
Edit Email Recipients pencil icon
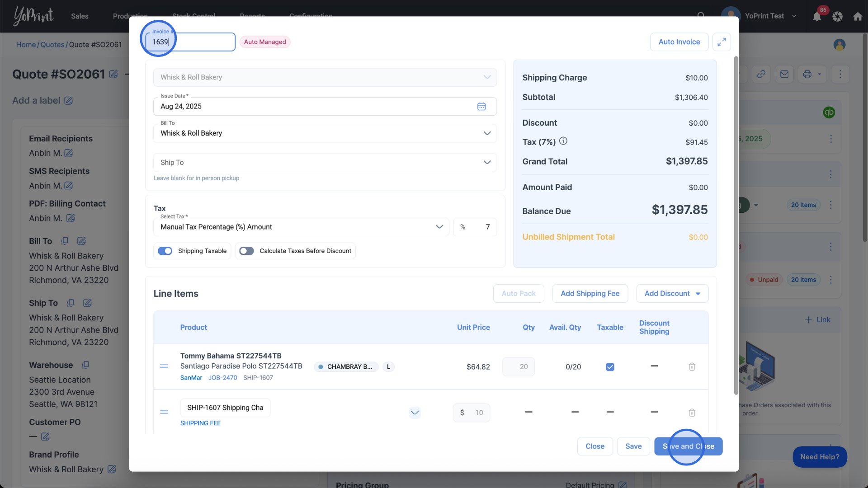coord(69,153)
